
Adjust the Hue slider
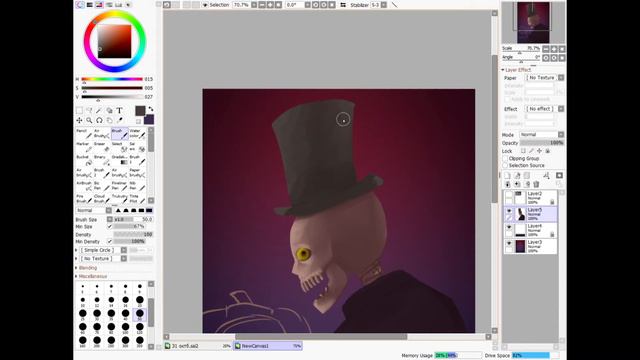112,79
